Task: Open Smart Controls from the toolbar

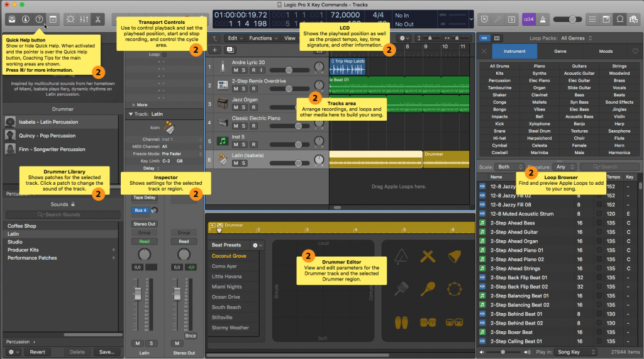Action: pos(70,19)
